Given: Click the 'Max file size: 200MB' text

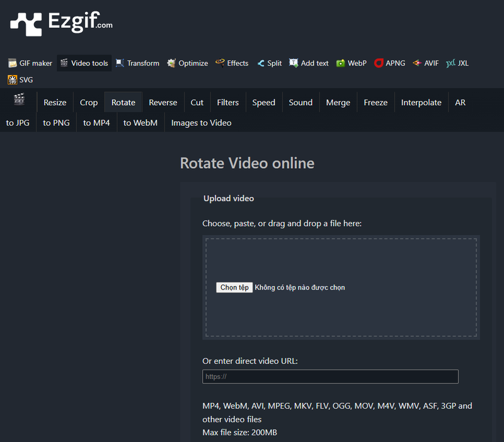Looking at the screenshot, I should (x=240, y=433).
